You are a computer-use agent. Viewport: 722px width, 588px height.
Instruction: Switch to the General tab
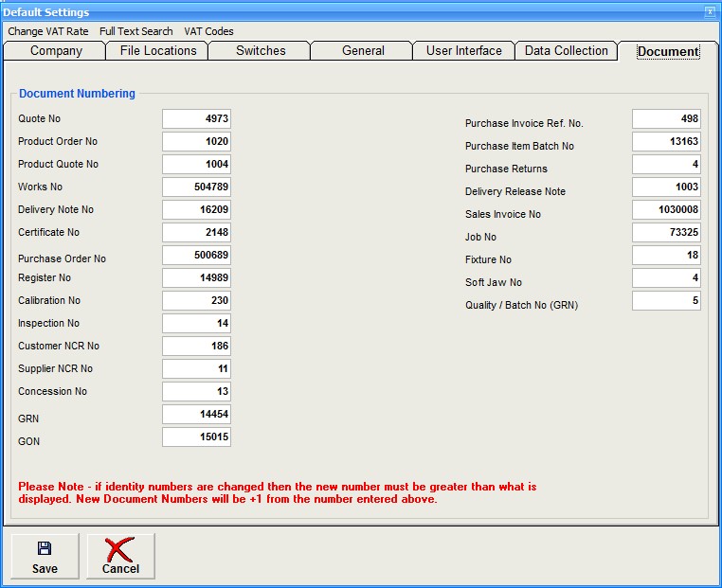(x=363, y=51)
